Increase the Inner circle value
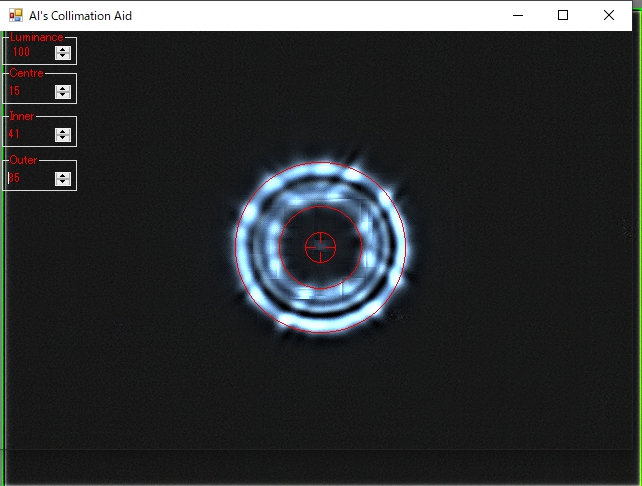The height and width of the screenshot is (486, 642). point(63,131)
